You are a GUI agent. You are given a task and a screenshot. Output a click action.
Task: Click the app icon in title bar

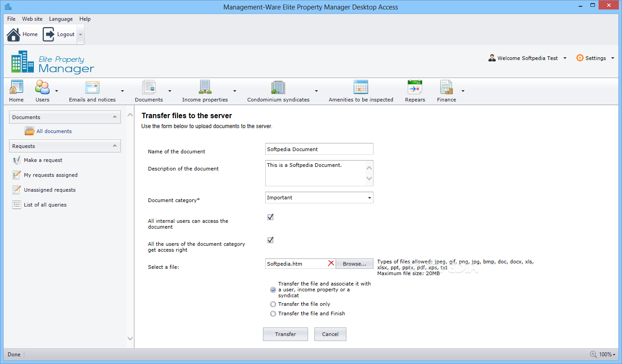8,7
